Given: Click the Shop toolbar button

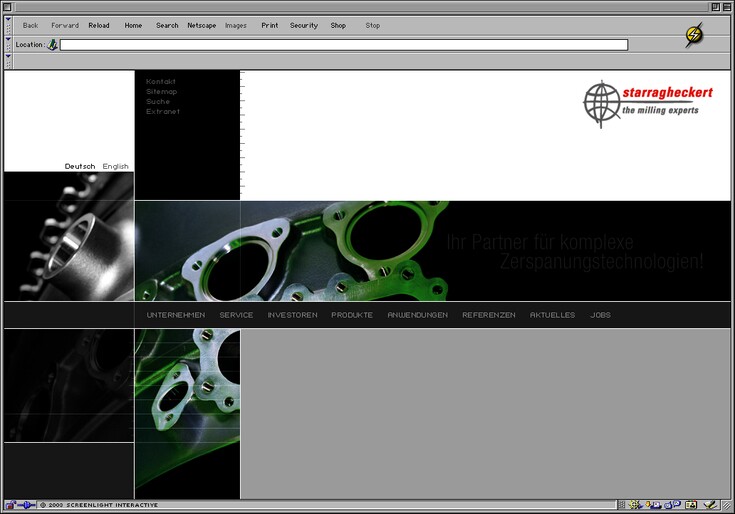Looking at the screenshot, I should tap(338, 25).
